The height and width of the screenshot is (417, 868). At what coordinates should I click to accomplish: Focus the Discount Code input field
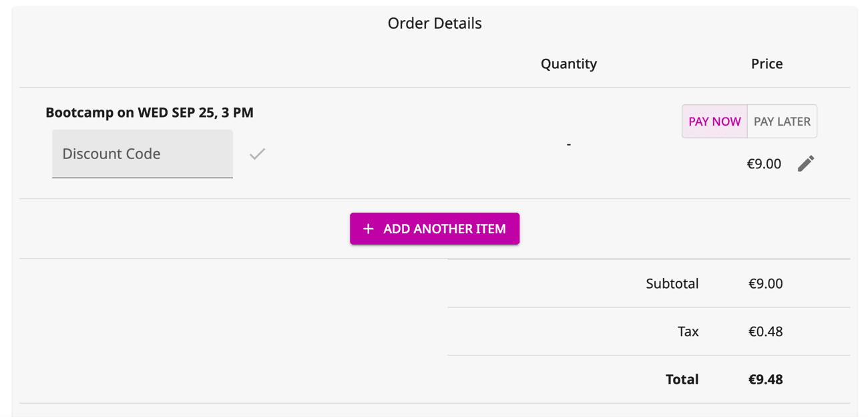pyautogui.click(x=142, y=154)
